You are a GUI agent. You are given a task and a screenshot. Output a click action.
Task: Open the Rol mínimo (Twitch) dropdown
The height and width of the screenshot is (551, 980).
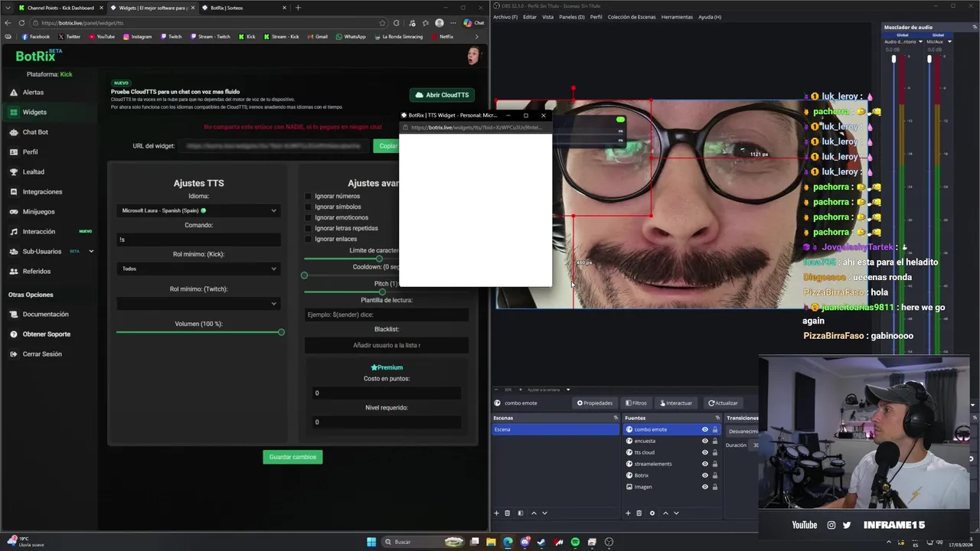coord(199,304)
